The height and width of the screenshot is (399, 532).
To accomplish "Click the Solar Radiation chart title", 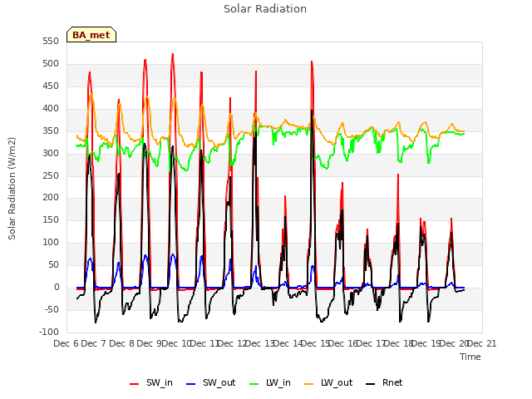I will coord(265,9).
